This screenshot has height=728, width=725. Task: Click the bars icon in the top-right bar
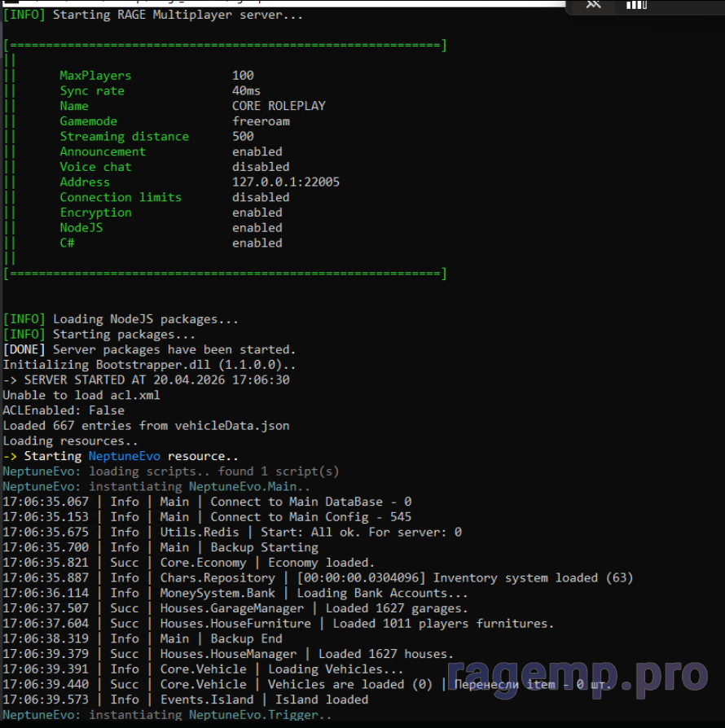636,5
